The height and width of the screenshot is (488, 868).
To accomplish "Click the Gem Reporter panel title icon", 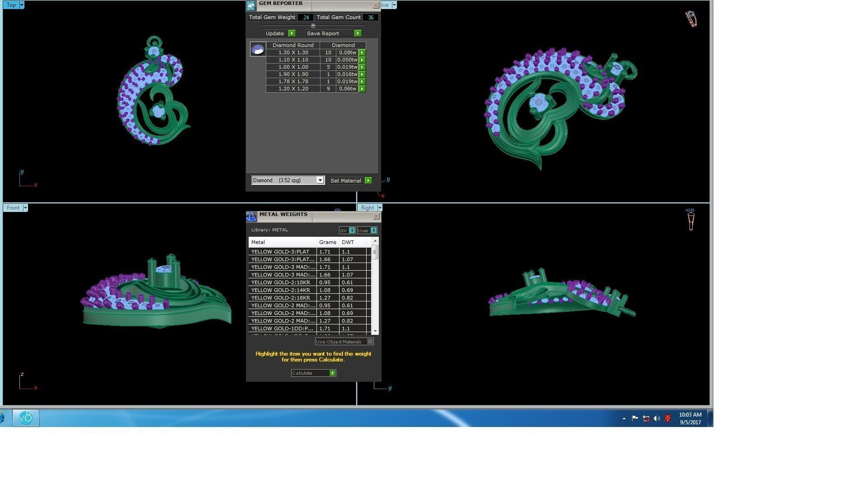I will [251, 5].
